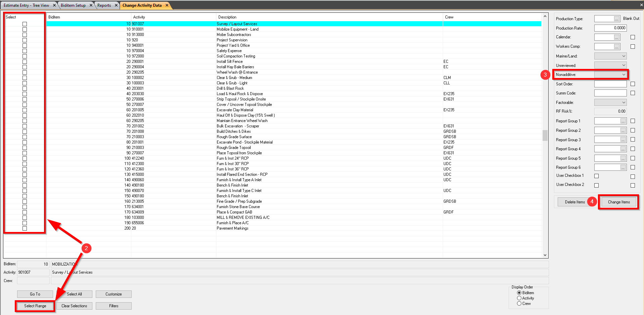
Task: Open the Marine/Land dropdown
Action: 624,56
